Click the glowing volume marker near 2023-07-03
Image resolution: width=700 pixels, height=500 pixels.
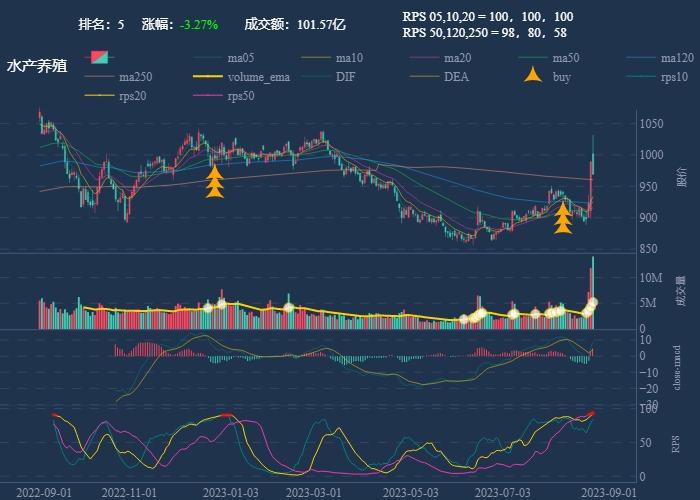point(513,314)
